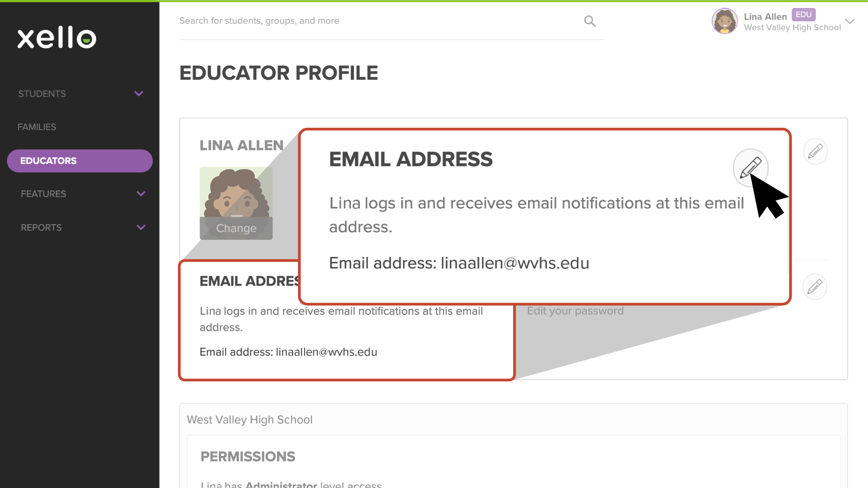
Task: Click the LINA ALLEN heading in the profile card
Action: tap(242, 145)
